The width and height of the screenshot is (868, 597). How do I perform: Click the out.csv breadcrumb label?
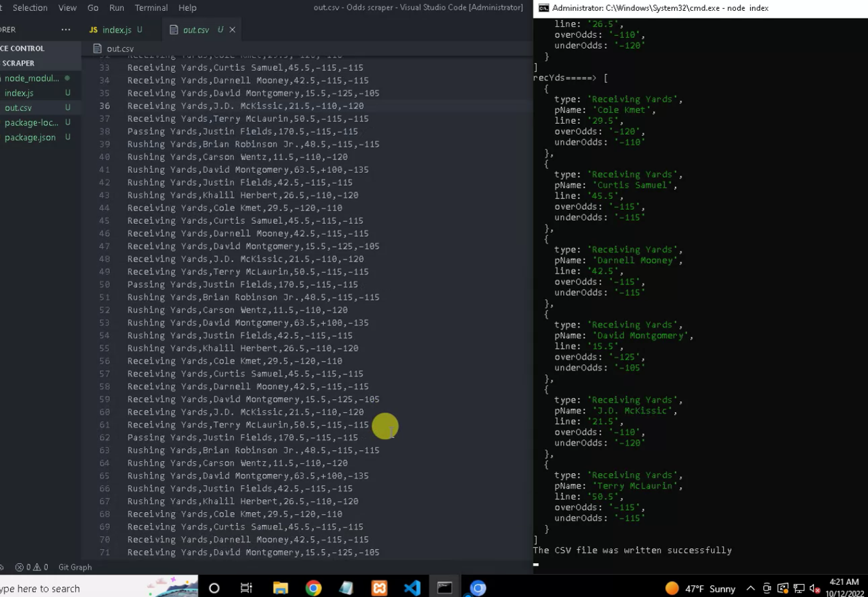pos(121,48)
